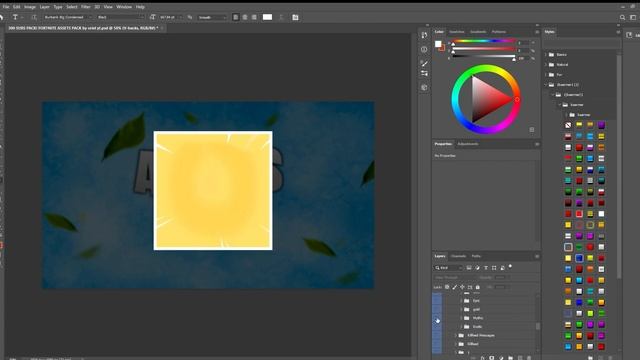The width and height of the screenshot is (640, 360).
Task: Select center align text
Action: pyautogui.click(x=245, y=17)
